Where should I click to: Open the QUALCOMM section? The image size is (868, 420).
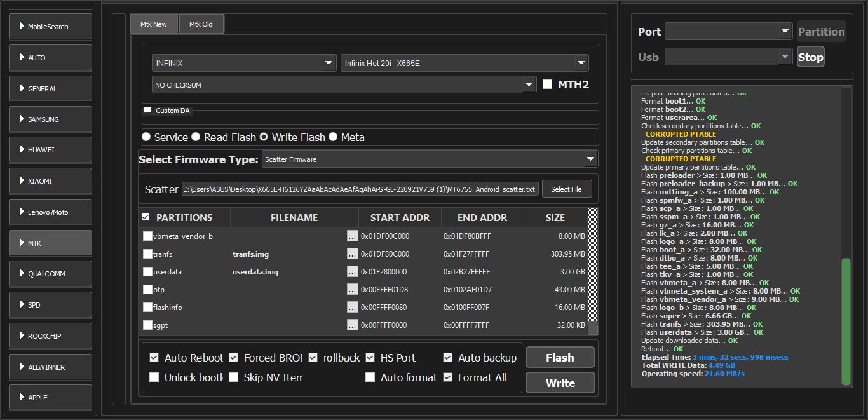(x=51, y=274)
